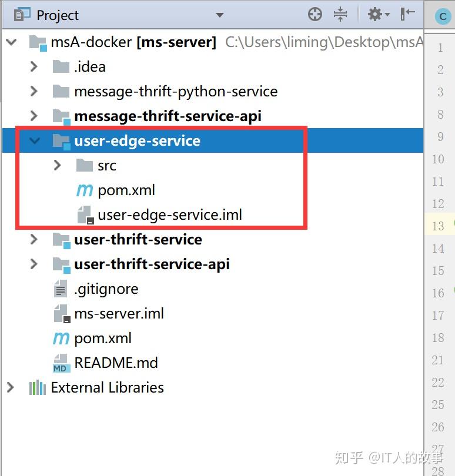
Task: Click the circular C avatar icon
Action: (x=441, y=15)
